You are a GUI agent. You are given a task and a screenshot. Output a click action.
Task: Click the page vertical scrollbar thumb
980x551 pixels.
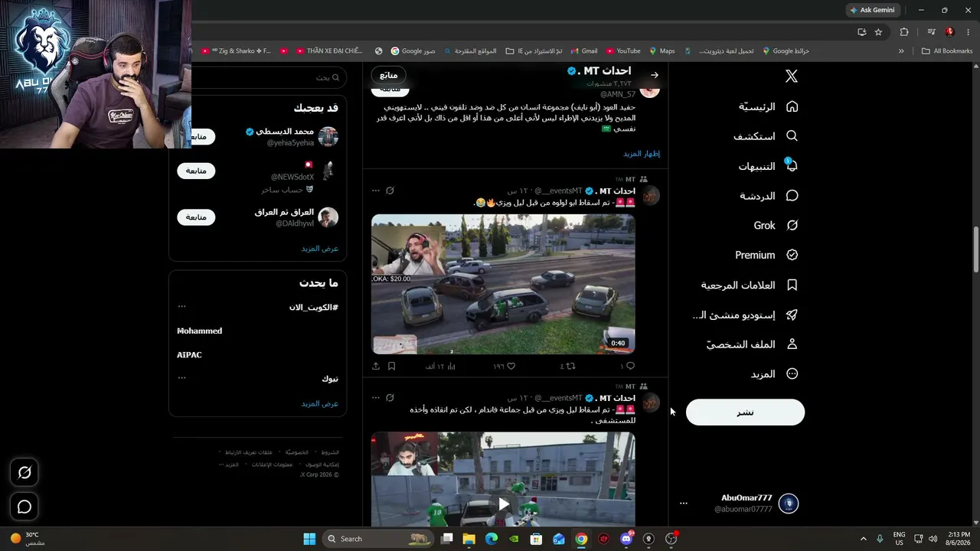point(976,249)
